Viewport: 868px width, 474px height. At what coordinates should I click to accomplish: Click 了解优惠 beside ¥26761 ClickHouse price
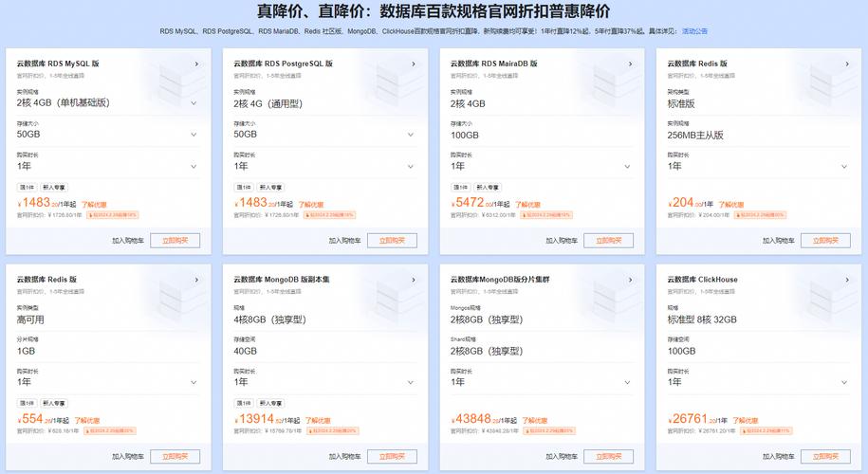click(745, 420)
